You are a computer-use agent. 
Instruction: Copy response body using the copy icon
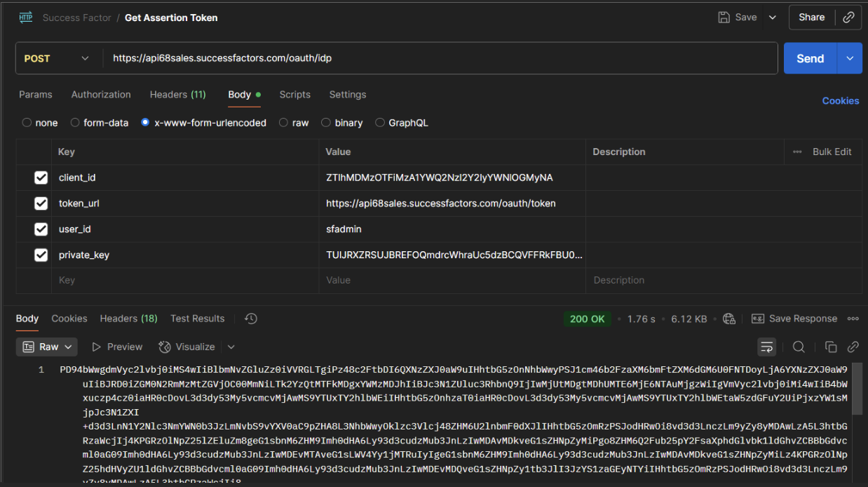[x=831, y=347]
